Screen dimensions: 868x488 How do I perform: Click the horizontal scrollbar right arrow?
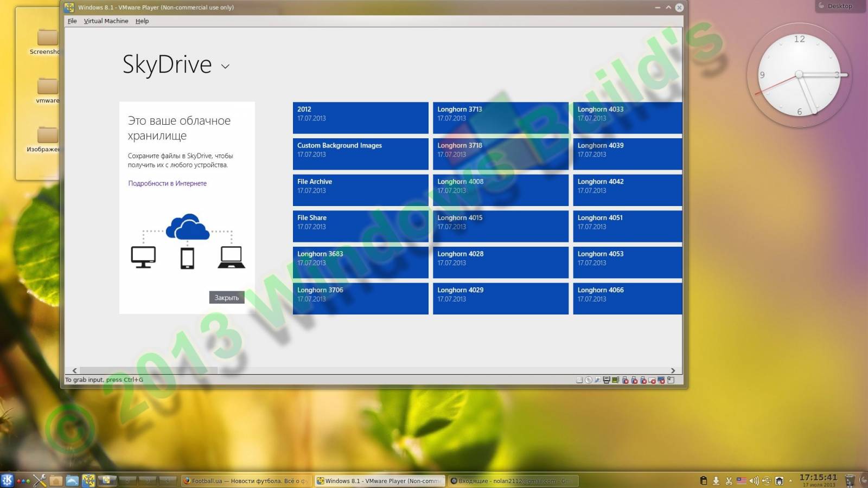click(673, 370)
